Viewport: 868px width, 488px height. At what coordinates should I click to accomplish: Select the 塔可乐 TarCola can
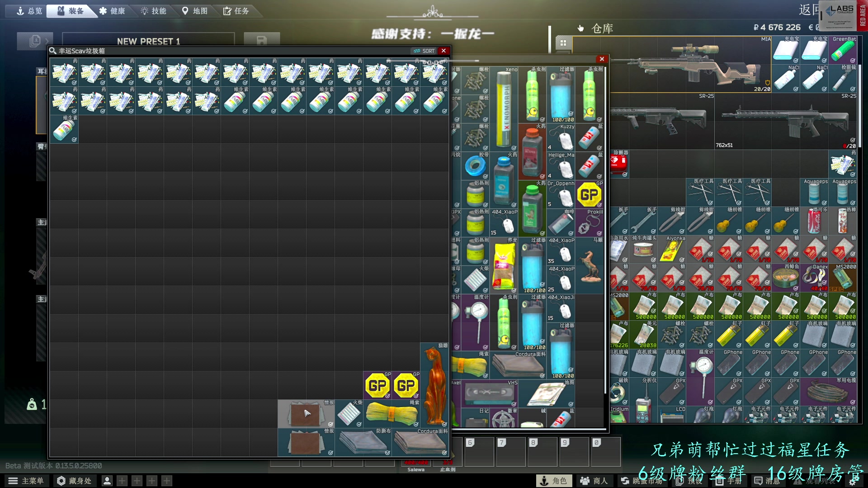point(814,221)
